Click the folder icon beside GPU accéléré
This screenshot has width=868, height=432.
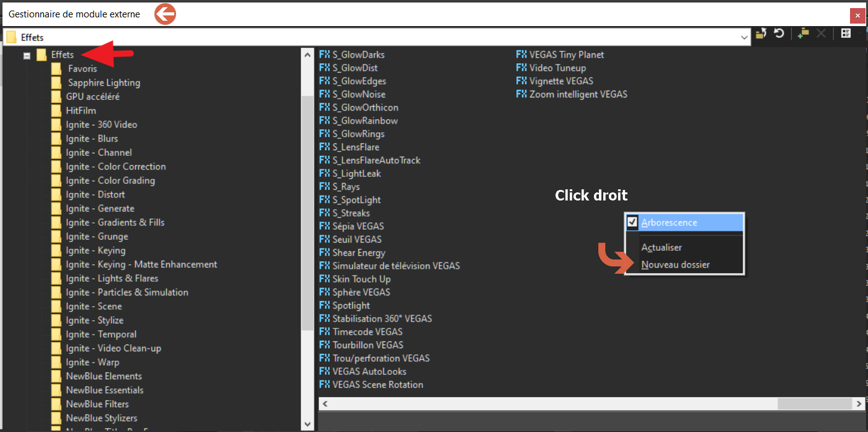pos(56,97)
